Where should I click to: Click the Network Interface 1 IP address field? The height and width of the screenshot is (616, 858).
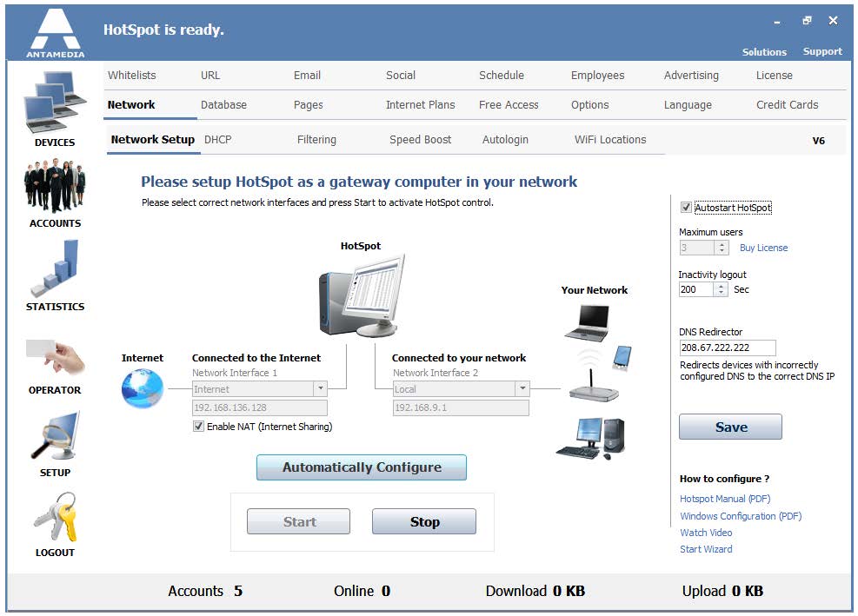tap(260, 408)
